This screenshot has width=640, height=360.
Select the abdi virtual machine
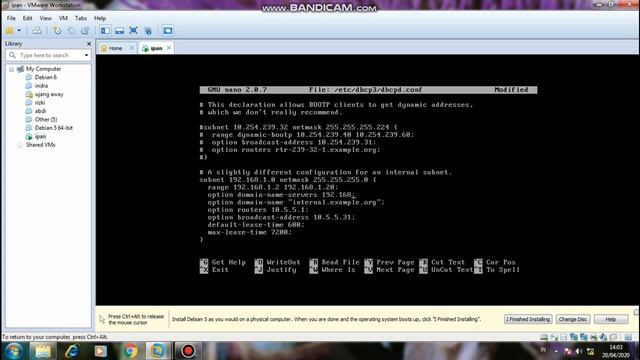40,111
